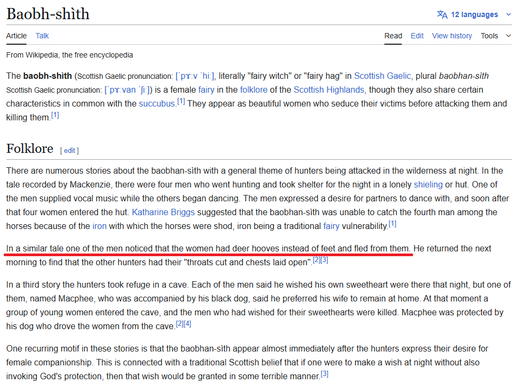The image size is (532, 392).
Task: Click the italic baobhan-sith plural word
Action: coord(464,76)
